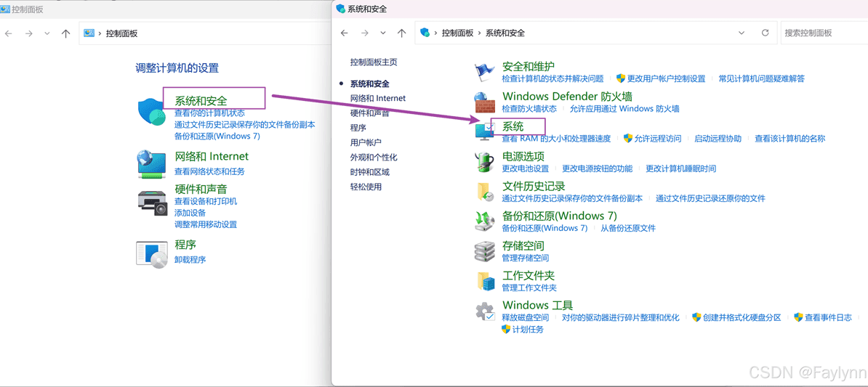Open Windows Defender 防火墙 heading
868x387 pixels.
point(568,96)
